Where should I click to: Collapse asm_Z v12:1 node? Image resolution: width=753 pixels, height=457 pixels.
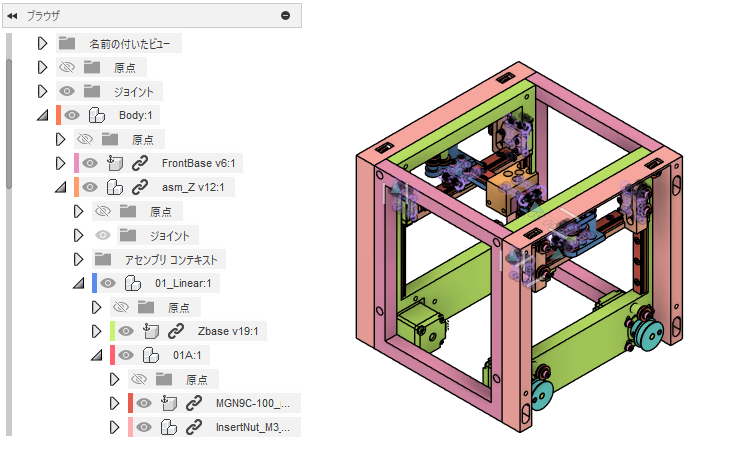(x=61, y=187)
